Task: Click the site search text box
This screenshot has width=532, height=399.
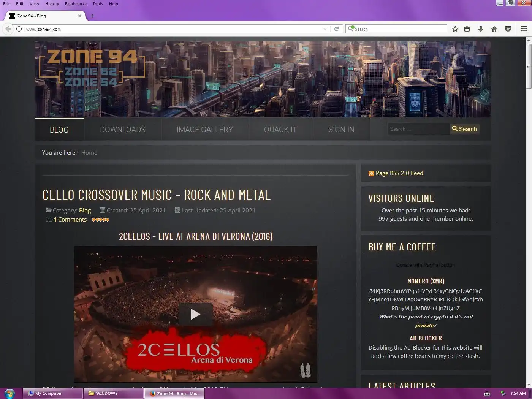Action: pyautogui.click(x=418, y=129)
